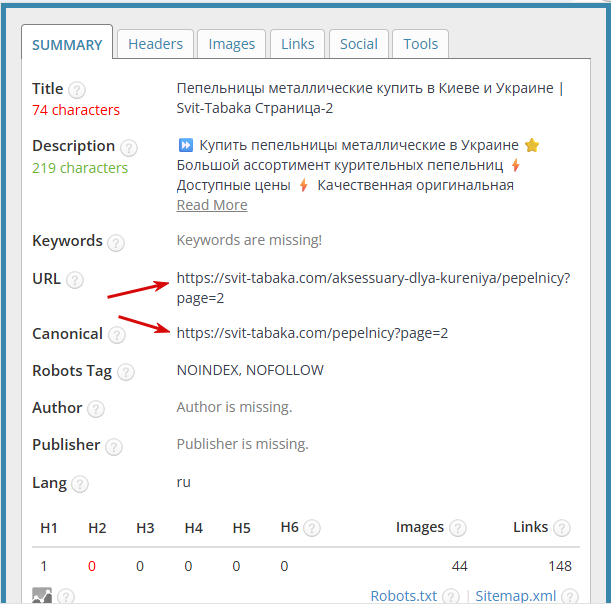The width and height of the screenshot is (611, 604).
Task: Open the Robots Tag help icon
Action: [x=126, y=372]
